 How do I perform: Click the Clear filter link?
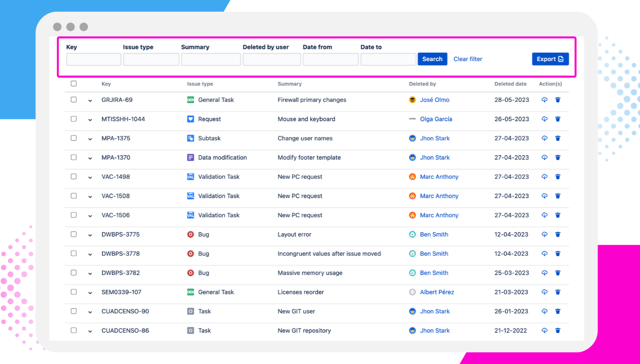[x=468, y=59]
